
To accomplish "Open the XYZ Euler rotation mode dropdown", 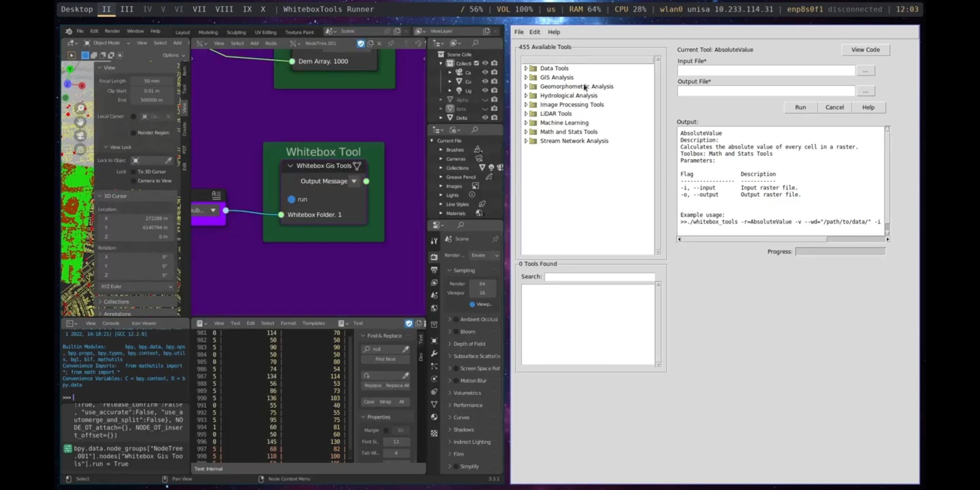I will (136, 287).
